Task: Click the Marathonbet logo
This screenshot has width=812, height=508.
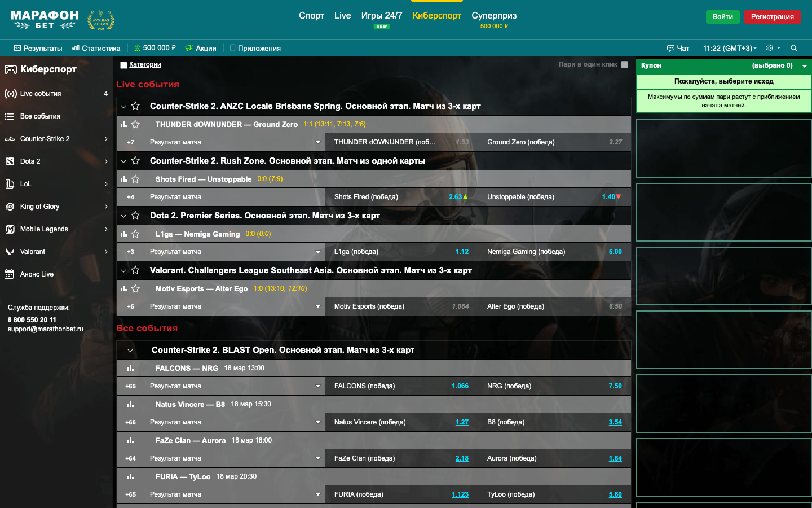Action: tap(45, 20)
